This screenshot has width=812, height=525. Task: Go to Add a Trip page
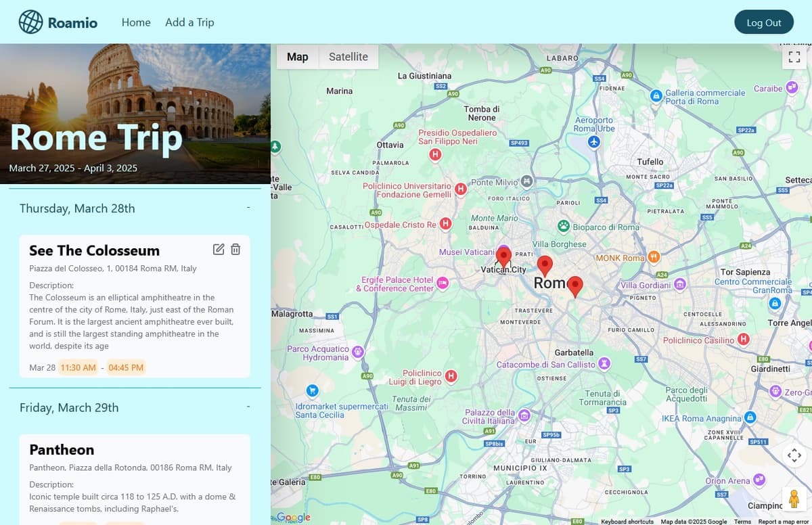click(189, 22)
